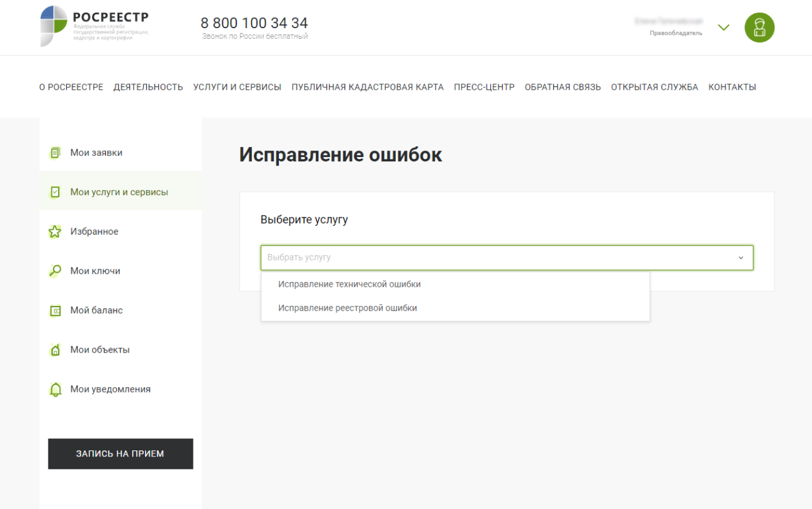The image size is (812, 509).
Task: Click the dropdown arrow in Выбрать услугу field
Action: coord(741,258)
